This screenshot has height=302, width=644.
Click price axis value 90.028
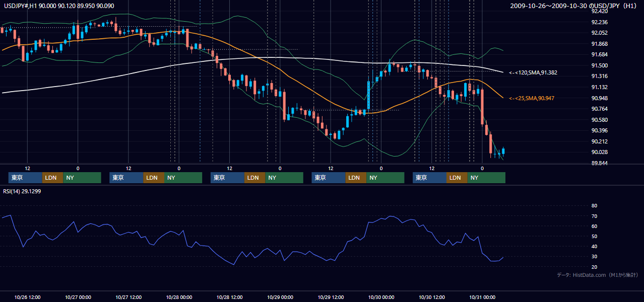(x=600, y=152)
